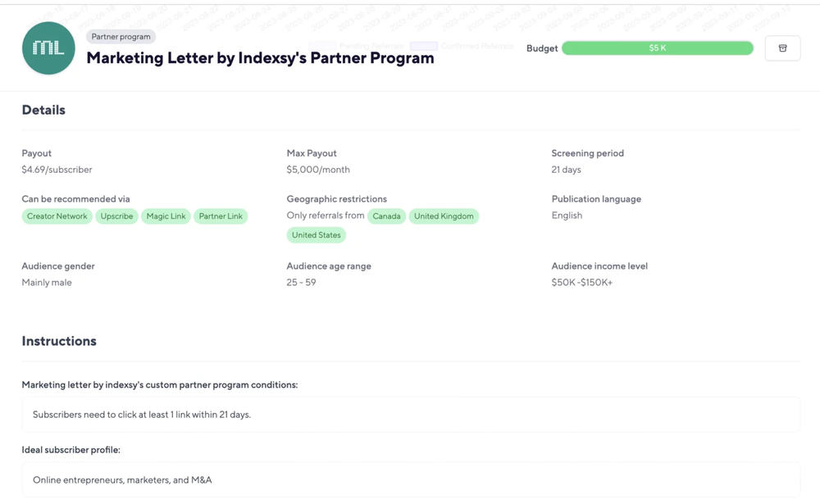Click the $5,000/month max payout value
The height and width of the screenshot is (504, 820).
[x=317, y=170]
